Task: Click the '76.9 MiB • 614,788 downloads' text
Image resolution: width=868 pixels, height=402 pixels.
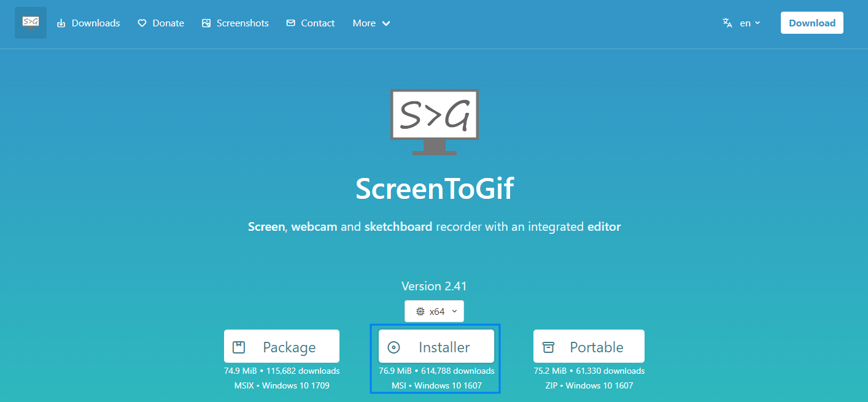Action: pos(436,371)
